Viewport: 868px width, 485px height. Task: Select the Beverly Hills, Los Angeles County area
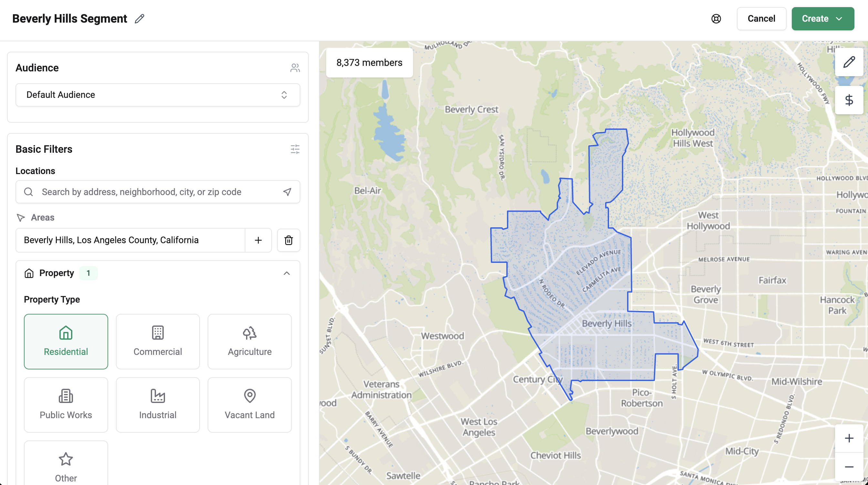pos(130,240)
